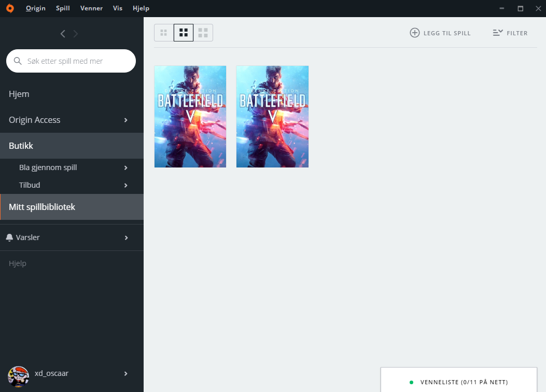
Task: Open the Filter icon
Action: click(498, 33)
